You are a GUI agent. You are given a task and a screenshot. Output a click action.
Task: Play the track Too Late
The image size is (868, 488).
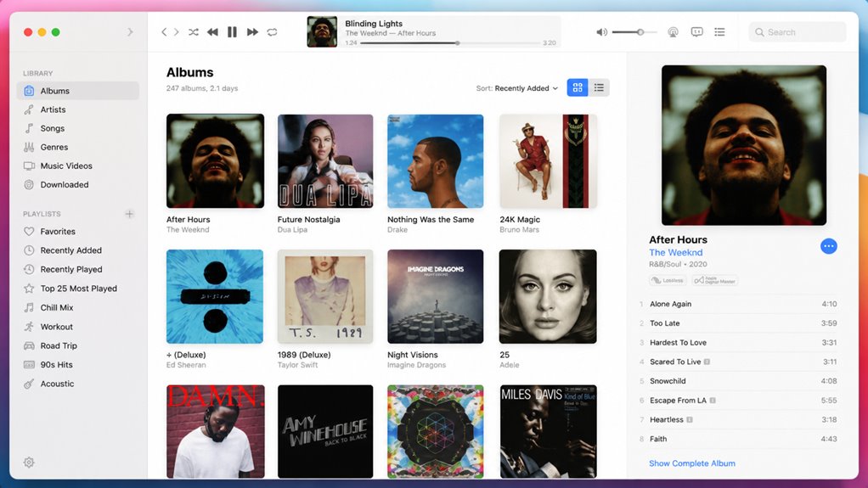(738, 323)
